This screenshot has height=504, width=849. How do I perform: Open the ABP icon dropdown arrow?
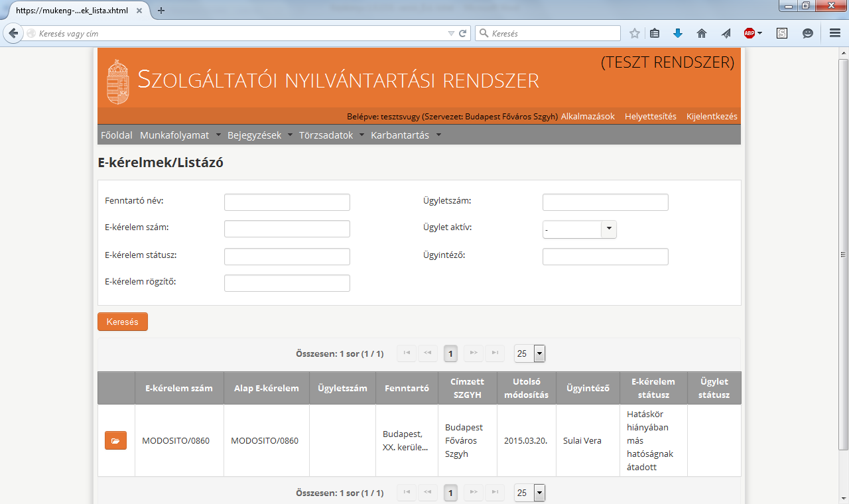coord(760,33)
